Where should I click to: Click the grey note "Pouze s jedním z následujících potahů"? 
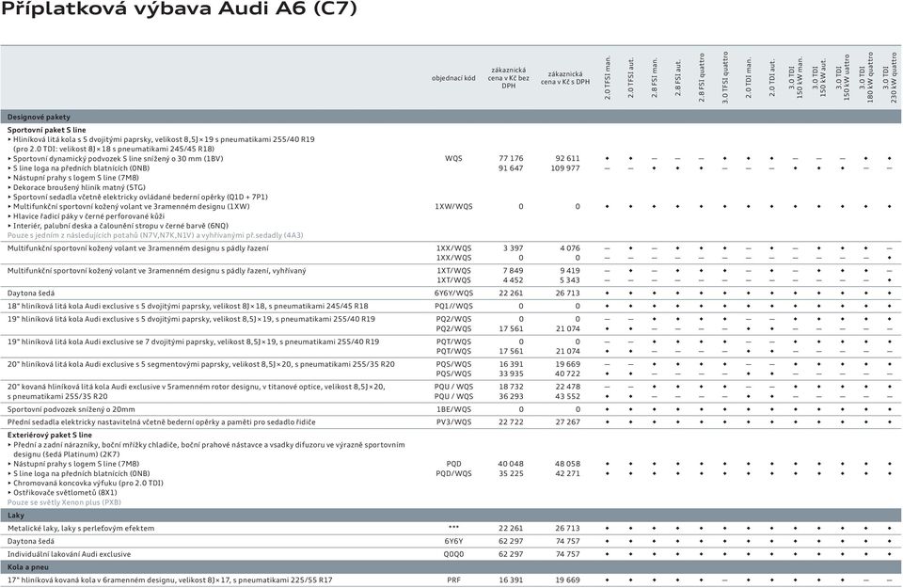point(155,235)
